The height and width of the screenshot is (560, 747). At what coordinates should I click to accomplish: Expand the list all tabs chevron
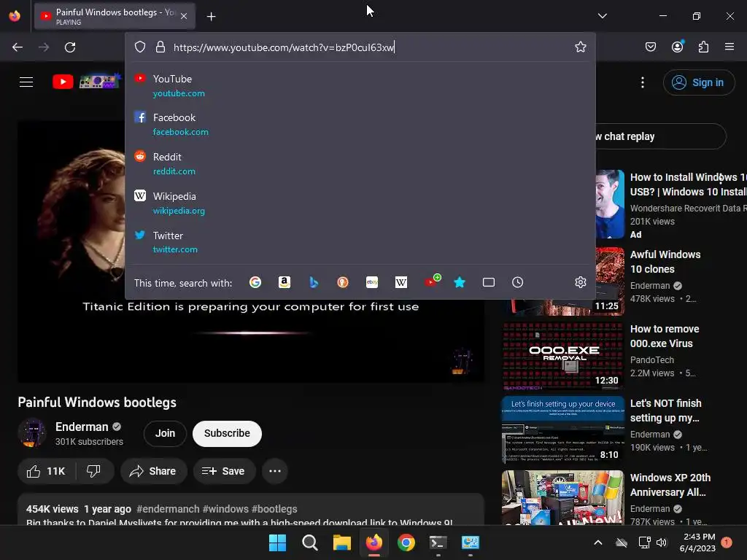point(603,16)
